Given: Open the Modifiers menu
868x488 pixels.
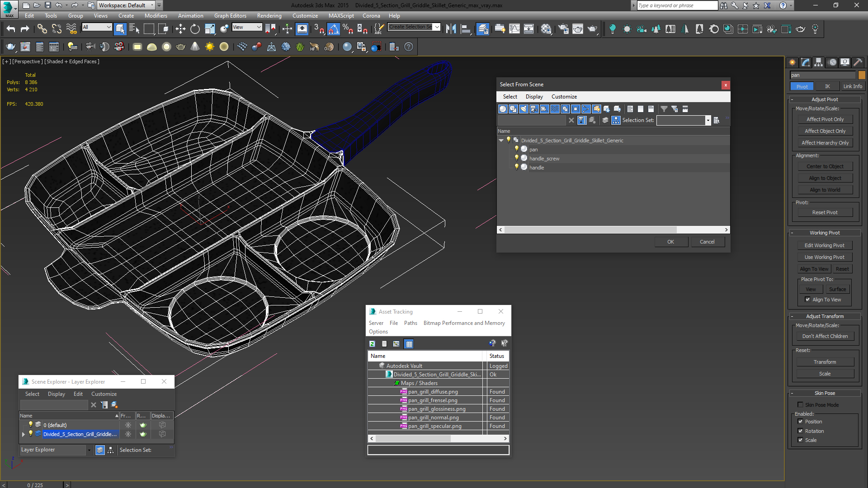Looking at the screenshot, I should click(x=156, y=16).
